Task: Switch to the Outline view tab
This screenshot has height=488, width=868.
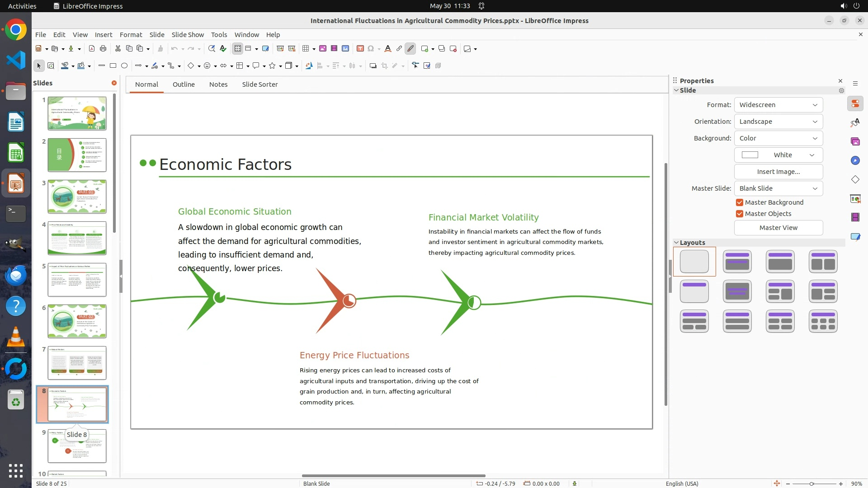Action: click(184, 84)
